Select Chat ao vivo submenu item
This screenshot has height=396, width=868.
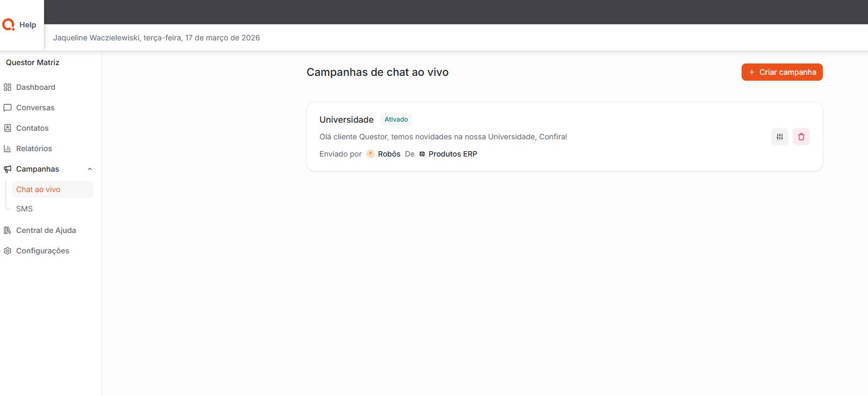coord(38,189)
